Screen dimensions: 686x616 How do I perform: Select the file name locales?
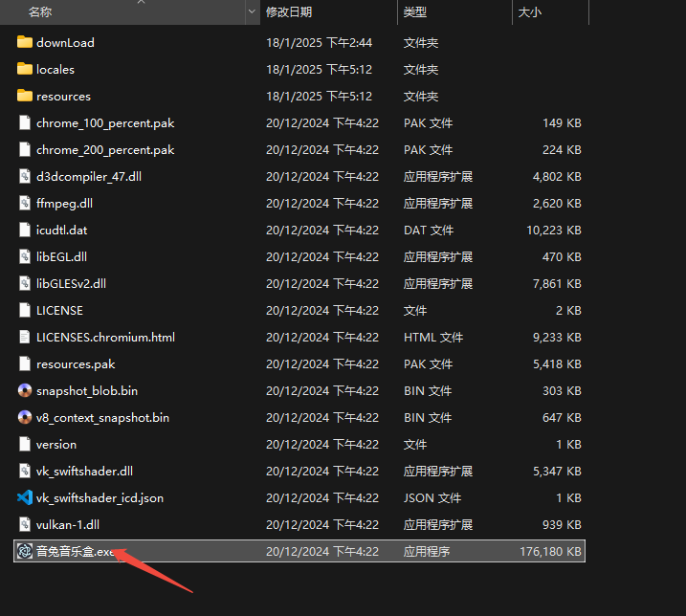pos(55,69)
